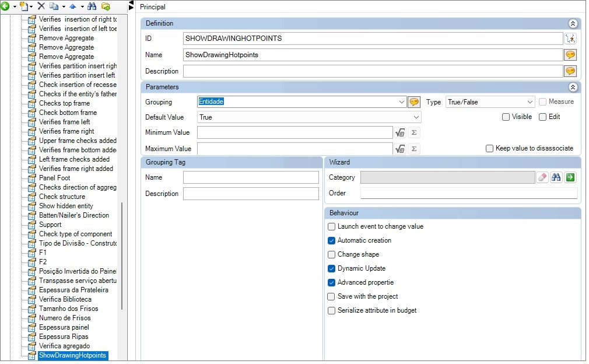This screenshot has height=364, width=589.
Task: Open formula editor for Maximum Value
Action: pyautogui.click(x=400, y=149)
